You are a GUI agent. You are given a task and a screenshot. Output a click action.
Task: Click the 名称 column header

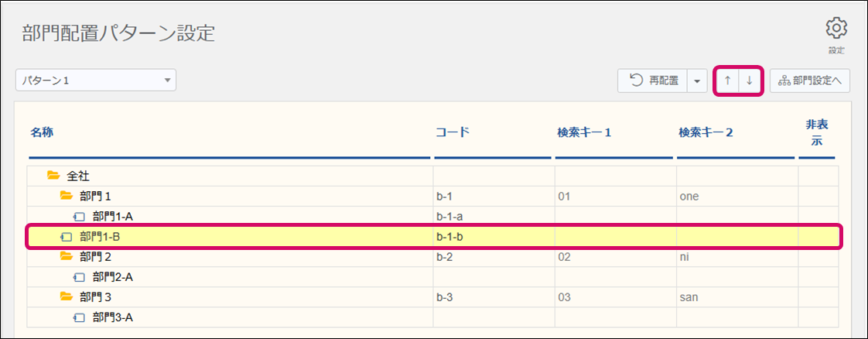pos(42,132)
